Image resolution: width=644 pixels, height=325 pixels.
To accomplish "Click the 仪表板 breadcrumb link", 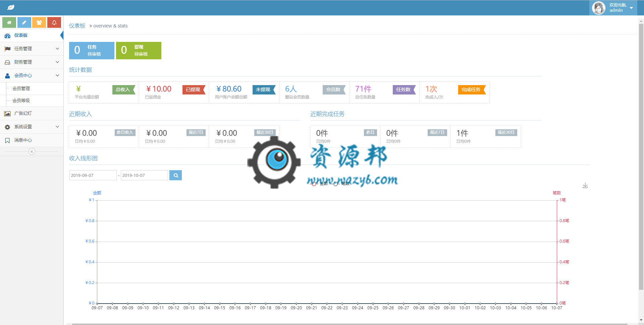I will pyautogui.click(x=77, y=26).
